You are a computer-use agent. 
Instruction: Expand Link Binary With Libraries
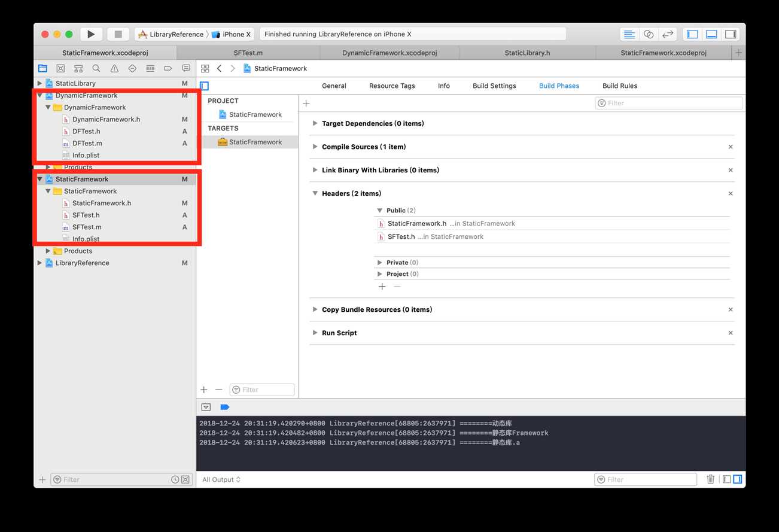click(x=315, y=170)
